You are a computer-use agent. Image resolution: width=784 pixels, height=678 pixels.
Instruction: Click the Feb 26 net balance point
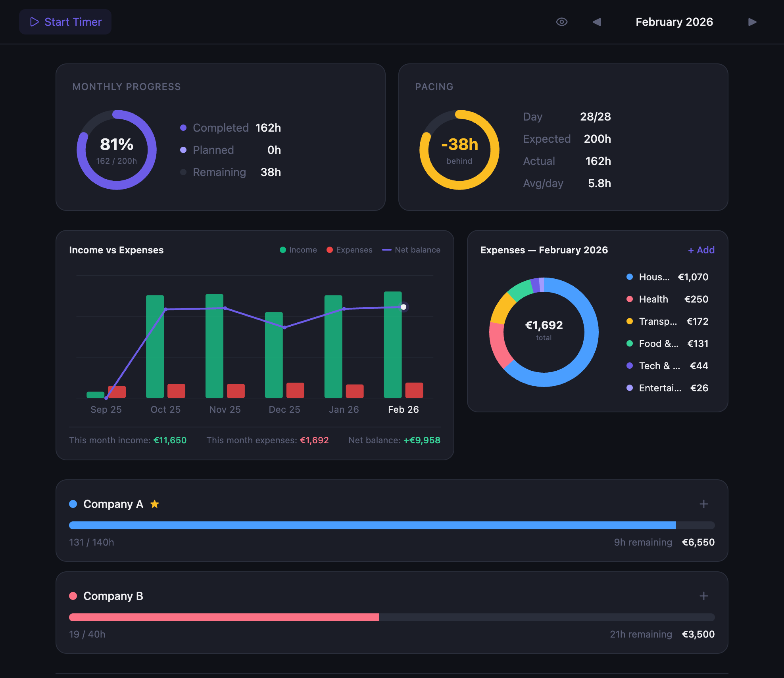point(404,307)
